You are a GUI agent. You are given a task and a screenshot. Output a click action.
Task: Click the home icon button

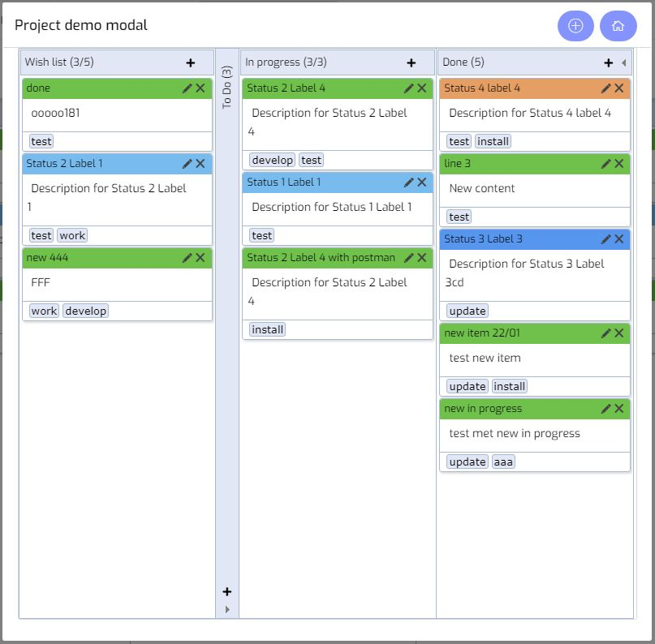tap(618, 26)
